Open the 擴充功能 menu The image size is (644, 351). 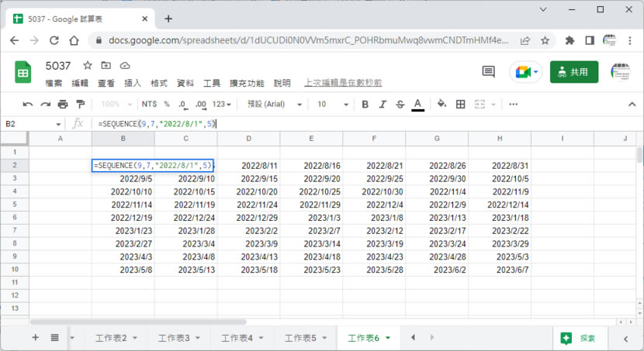[247, 83]
